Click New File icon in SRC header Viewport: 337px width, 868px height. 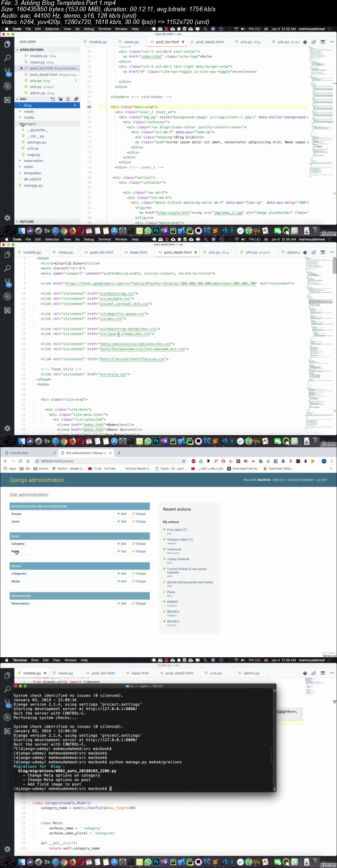coord(53,99)
